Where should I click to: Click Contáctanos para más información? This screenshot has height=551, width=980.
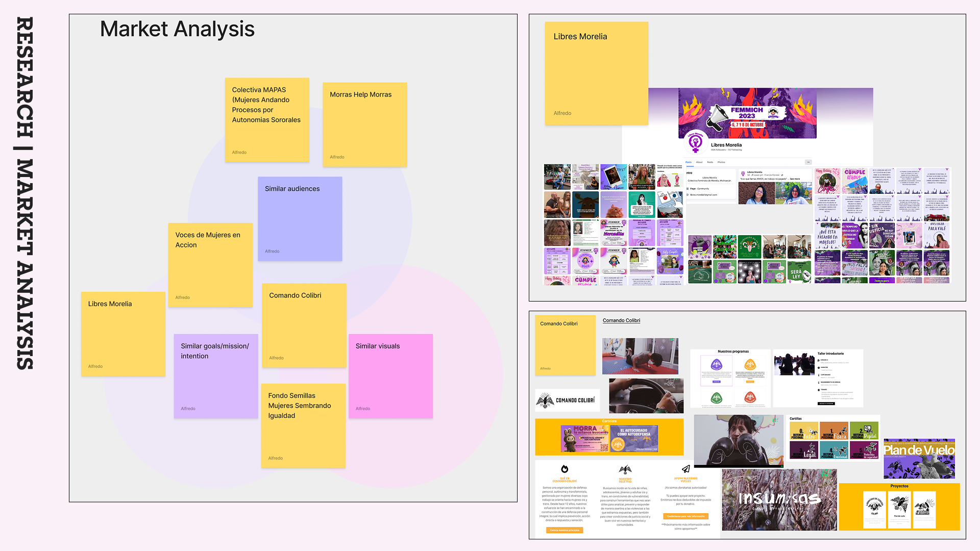coord(685,516)
